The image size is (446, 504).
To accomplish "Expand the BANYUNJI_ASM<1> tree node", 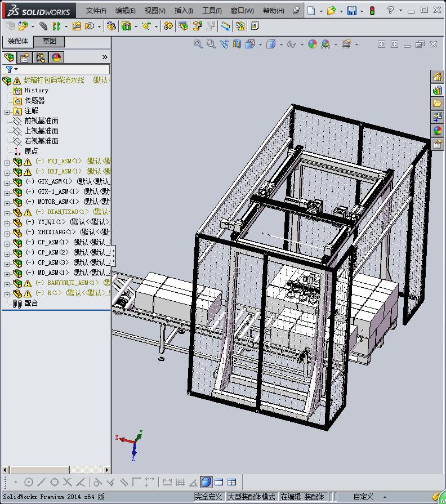I will coord(7,284).
